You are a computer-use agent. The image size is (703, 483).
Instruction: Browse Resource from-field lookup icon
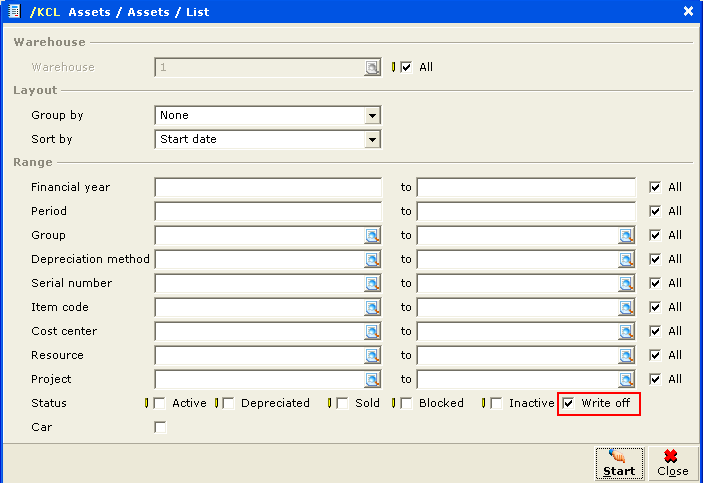coord(372,355)
